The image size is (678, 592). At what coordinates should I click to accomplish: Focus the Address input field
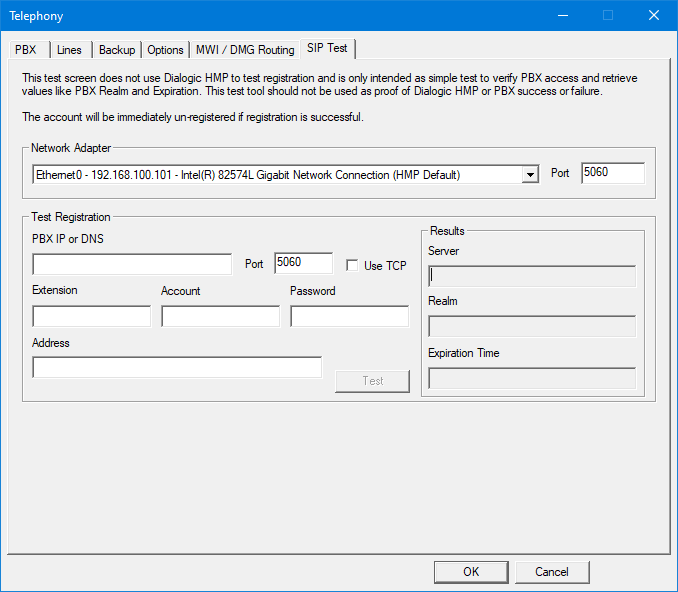click(x=177, y=368)
